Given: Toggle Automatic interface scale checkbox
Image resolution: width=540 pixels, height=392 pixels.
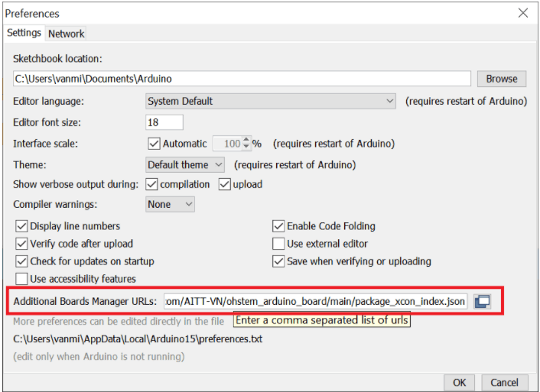Looking at the screenshot, I should tap(153, 144).
